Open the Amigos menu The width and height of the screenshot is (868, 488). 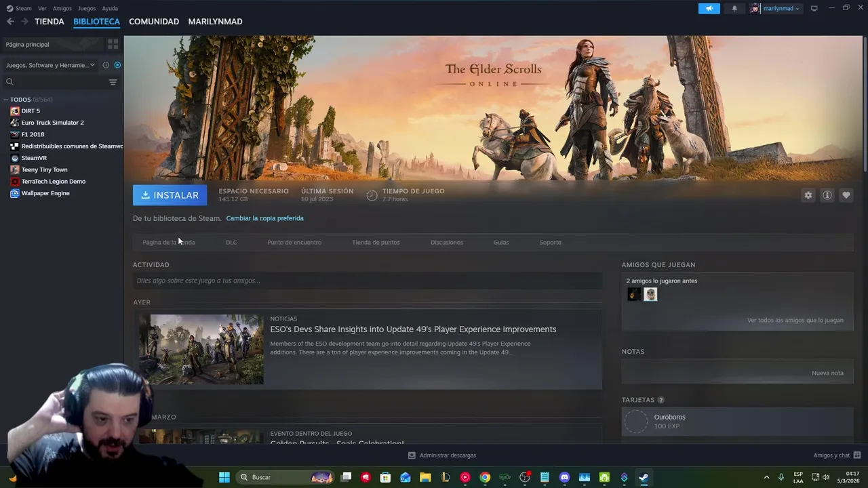62,8
